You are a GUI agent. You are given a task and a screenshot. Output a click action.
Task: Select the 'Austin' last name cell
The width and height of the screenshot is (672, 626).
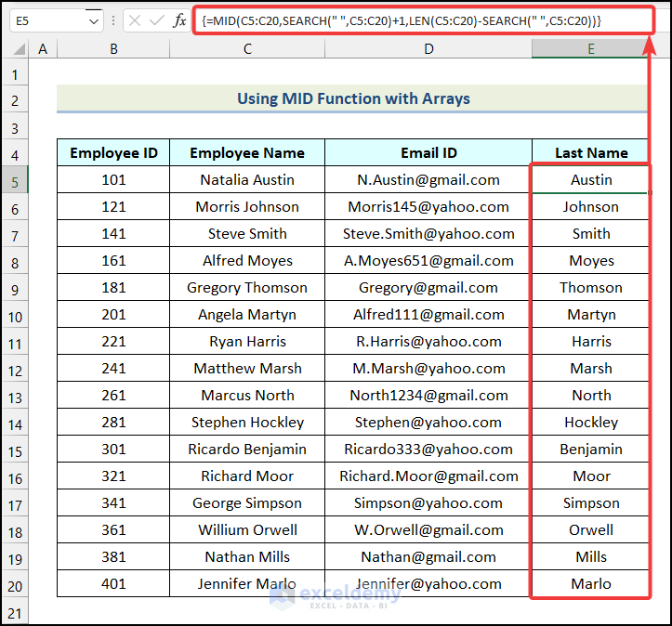(x=590, y=180)
